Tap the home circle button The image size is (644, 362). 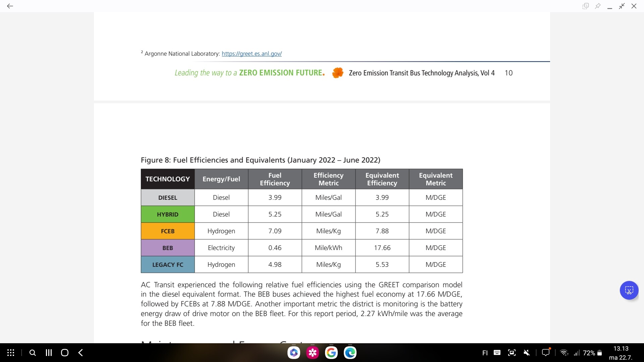tap(65, 353)
